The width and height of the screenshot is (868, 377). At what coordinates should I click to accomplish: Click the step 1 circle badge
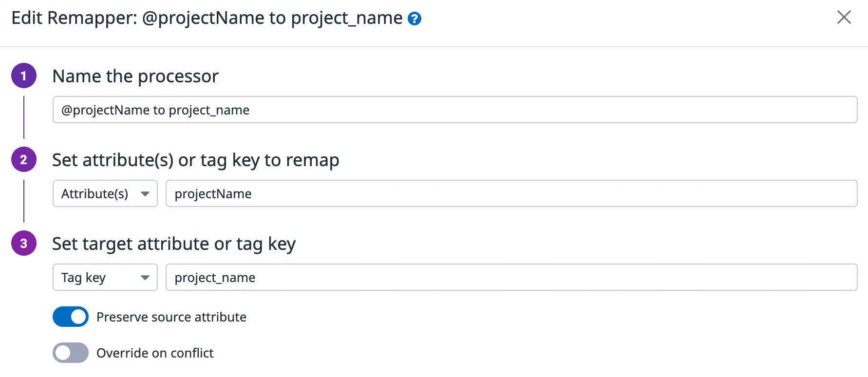click(24, 75)
